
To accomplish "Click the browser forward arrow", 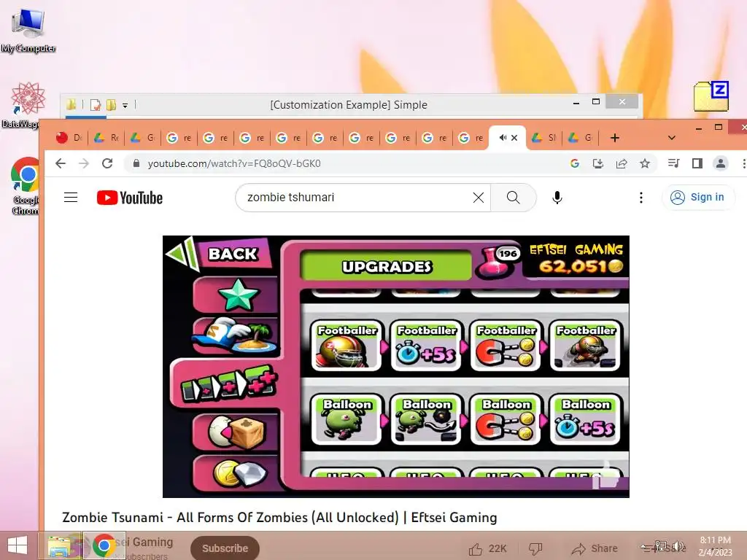I will point(84,164).
